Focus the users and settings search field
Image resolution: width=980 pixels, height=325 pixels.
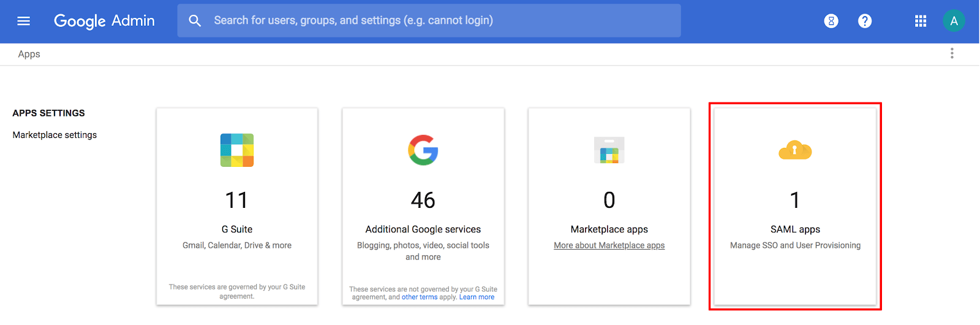coord(429,21)
